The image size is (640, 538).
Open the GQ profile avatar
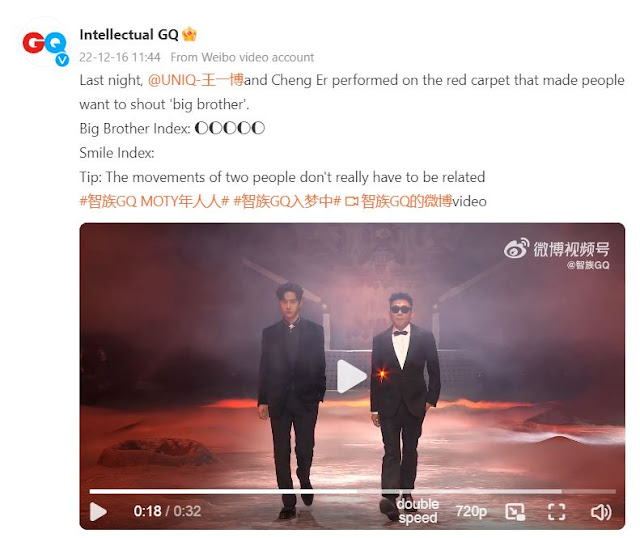coord(44,42)
